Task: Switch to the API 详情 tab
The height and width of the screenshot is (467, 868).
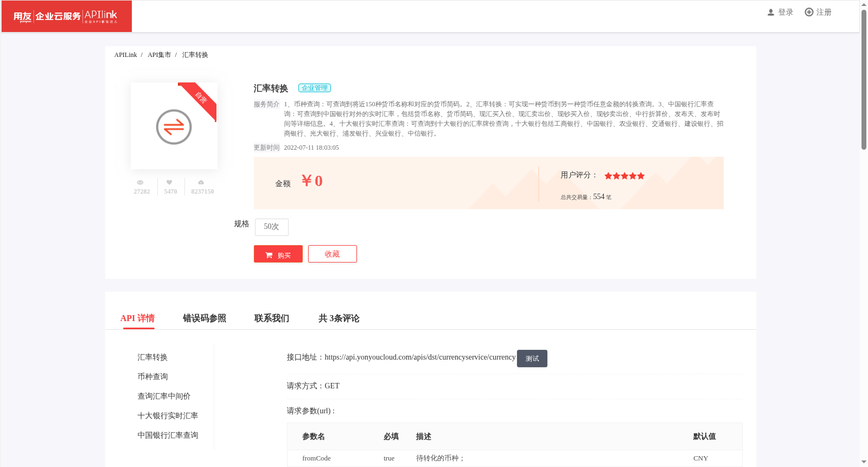Action: click(137, 318)
